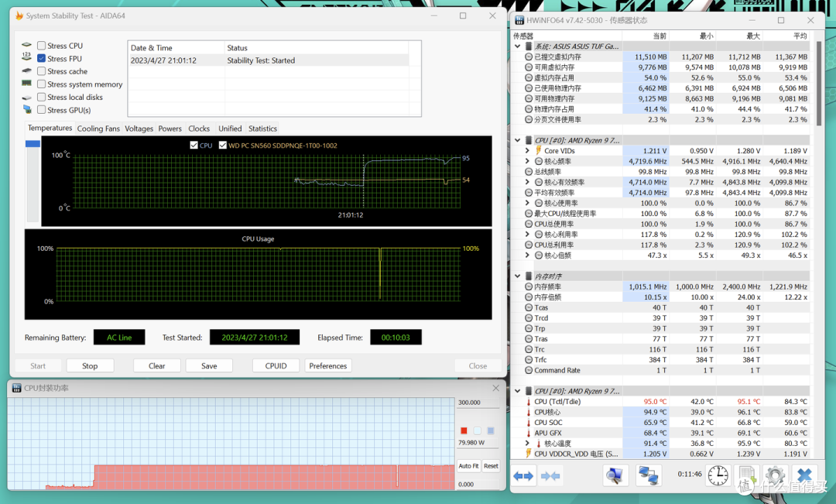Click the HWiNFO clock reset-timer icon
Viewport: 836px width, 504px height.
[x=718, y=475]
